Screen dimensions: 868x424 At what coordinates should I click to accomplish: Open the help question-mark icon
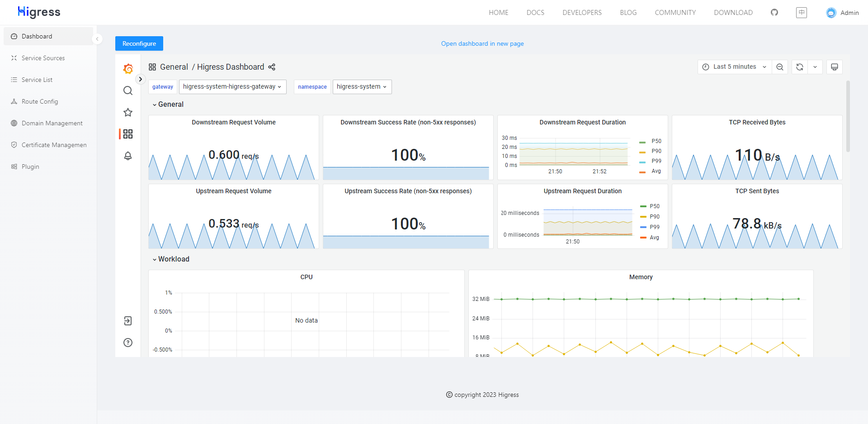click(x=128, y=343)
